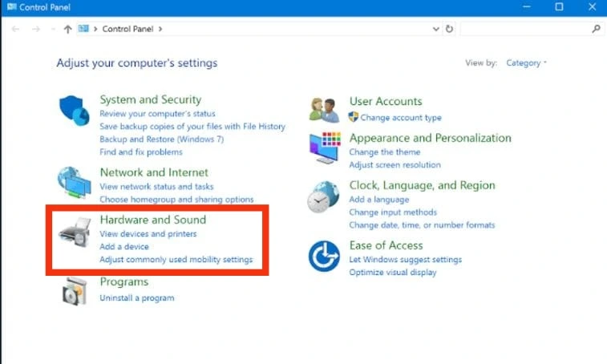Image resolution: width=607 pixels, height=364 pixels.
Task: Close the Control Panel window
Action: 592,7
